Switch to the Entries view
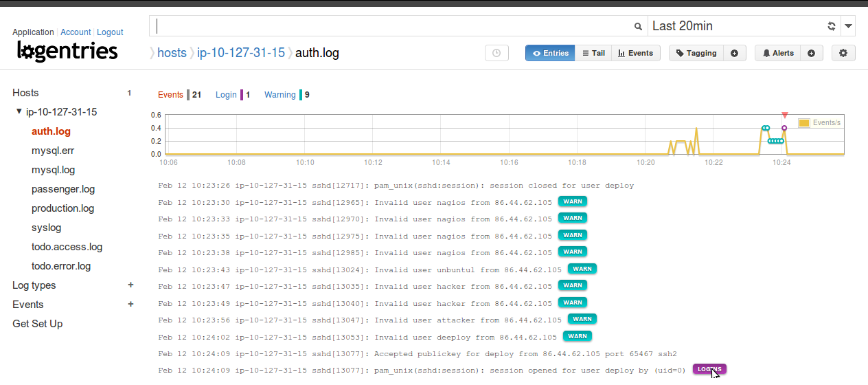Screen dimensions: 868x385 click(x=550, y=53)
